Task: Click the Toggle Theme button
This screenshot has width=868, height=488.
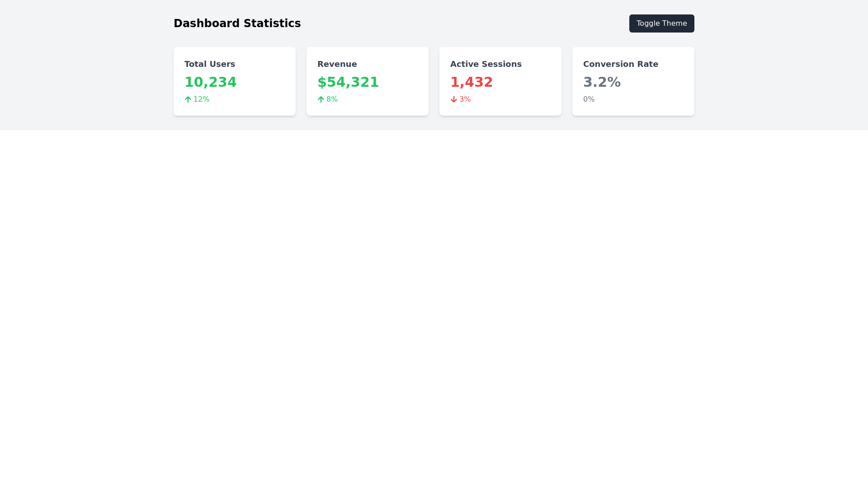Action: [661, 23]
